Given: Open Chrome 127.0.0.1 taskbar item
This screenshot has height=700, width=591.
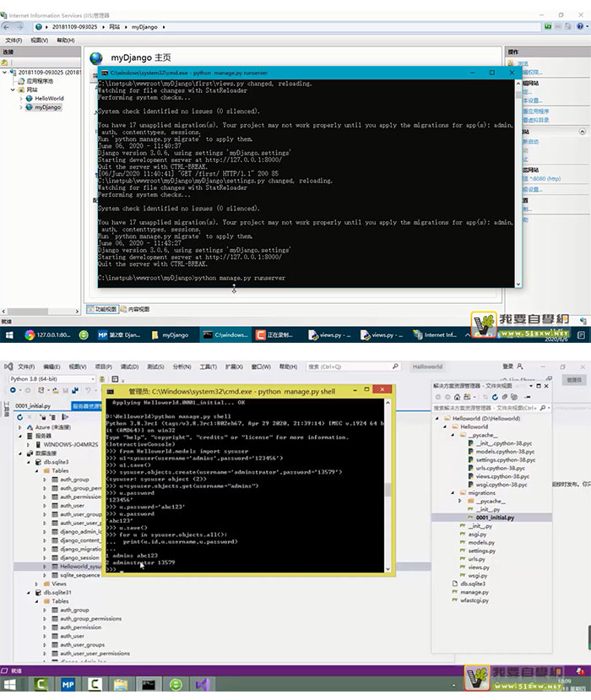Looking at the screenshot, I should [47, 335].
